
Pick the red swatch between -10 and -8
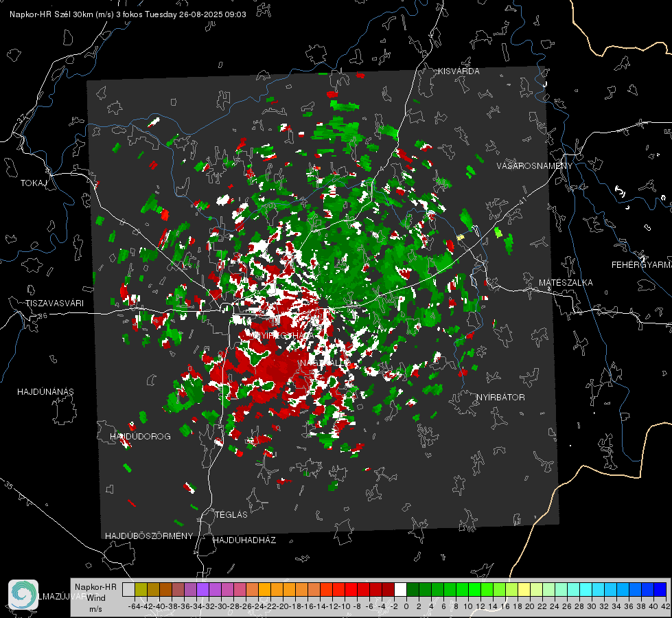pos(351,589)
